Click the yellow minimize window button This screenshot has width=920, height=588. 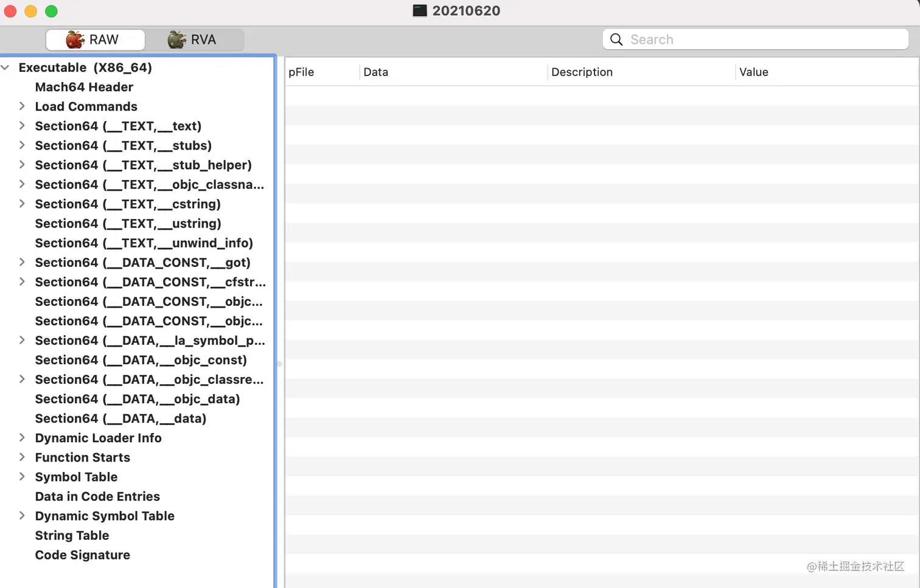pyautogui.click(x=31, y=11)
